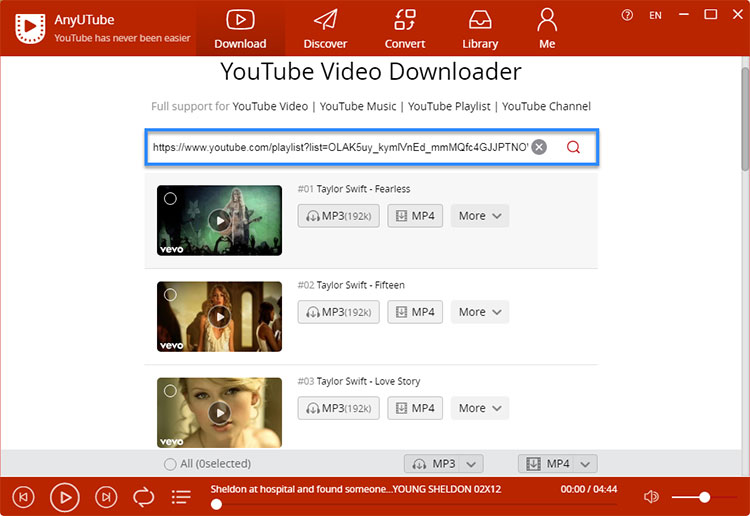Click the '#01 Taylor Swift - Fearless' title
This screenshot has width=750, height=516.
[x=354, y=189]
